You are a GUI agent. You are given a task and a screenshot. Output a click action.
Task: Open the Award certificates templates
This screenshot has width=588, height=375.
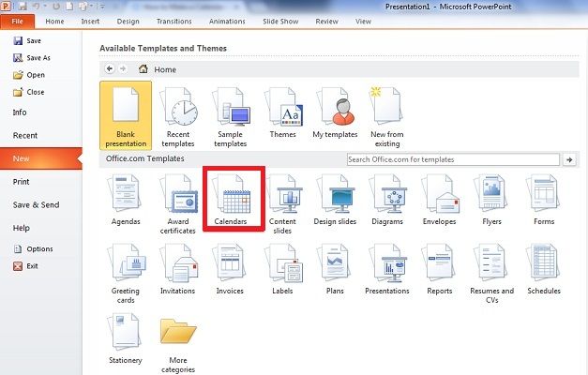tap(178, 204)
